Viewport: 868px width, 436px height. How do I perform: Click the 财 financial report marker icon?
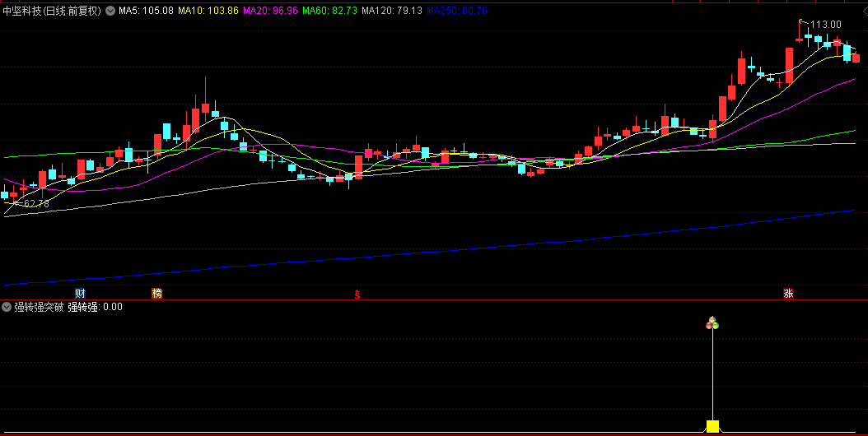[80, 293]
